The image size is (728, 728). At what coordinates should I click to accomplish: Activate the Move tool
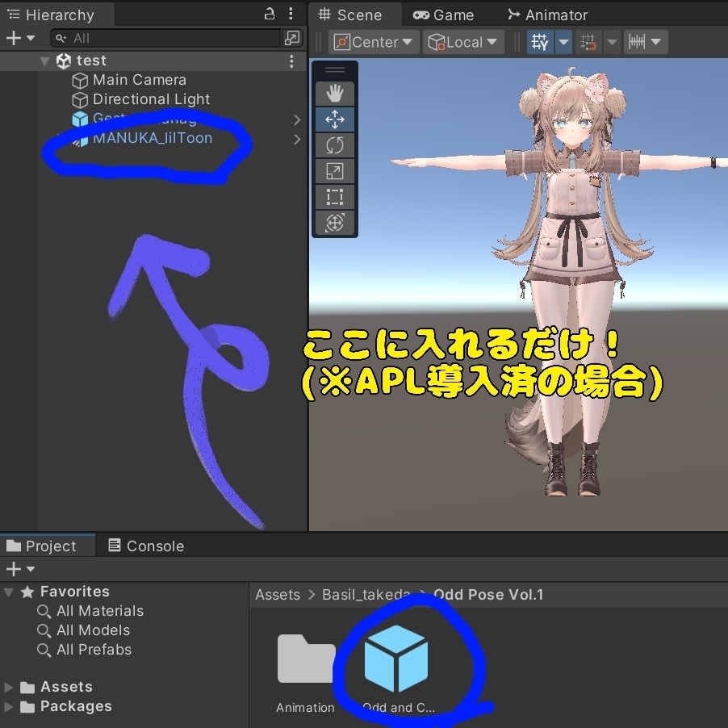tap(334, 119)
